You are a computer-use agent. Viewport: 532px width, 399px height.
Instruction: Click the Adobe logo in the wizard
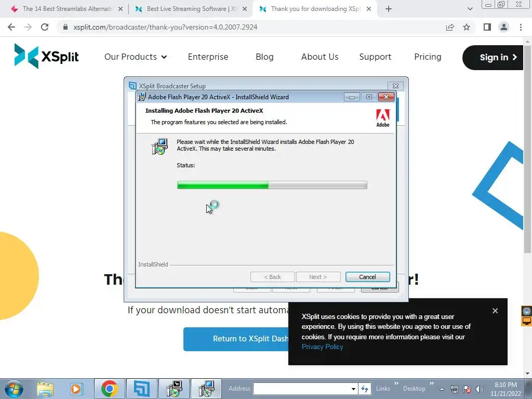coord(383,118)
